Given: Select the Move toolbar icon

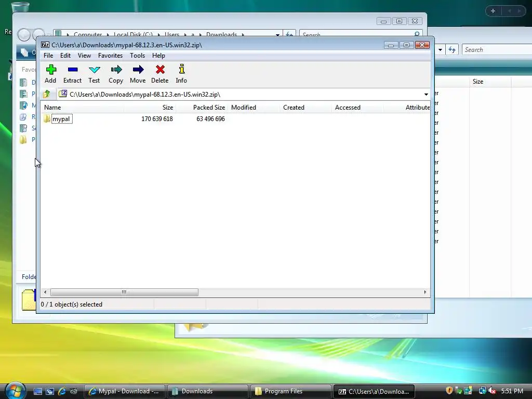Looking at the screenshot, I should (138, 70).
